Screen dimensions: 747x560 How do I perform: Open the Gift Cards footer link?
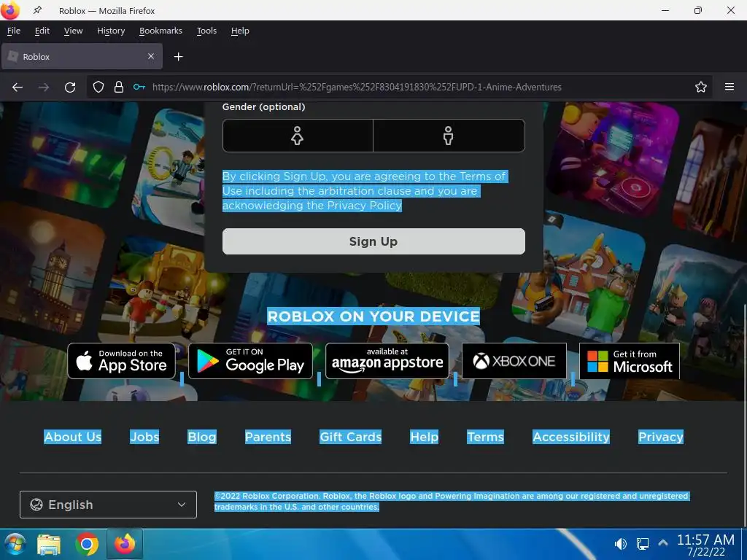pyautogui.click(x=351, y=437)
